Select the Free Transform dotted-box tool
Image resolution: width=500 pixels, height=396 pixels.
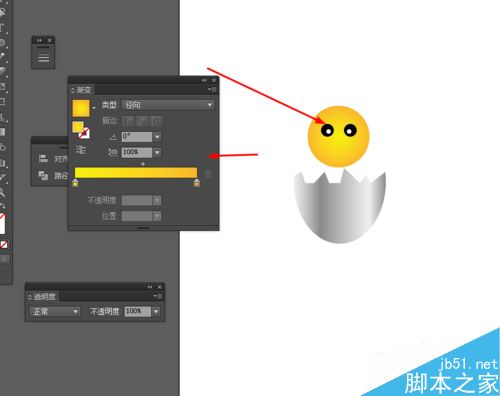tap(2, 101)
